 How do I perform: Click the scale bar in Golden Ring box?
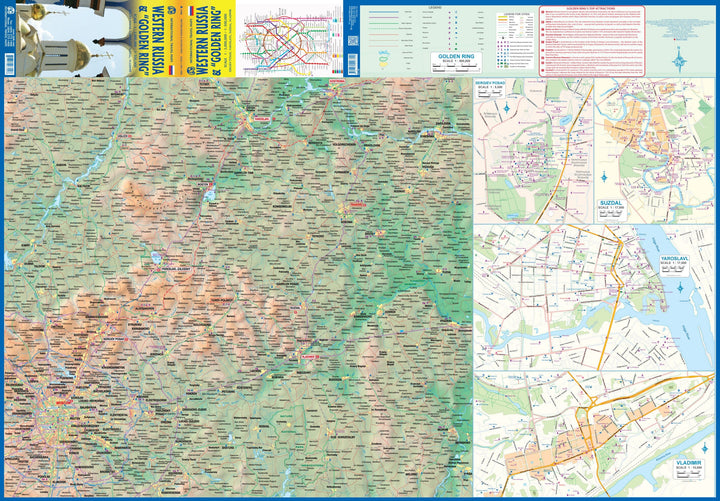point(456,69)
